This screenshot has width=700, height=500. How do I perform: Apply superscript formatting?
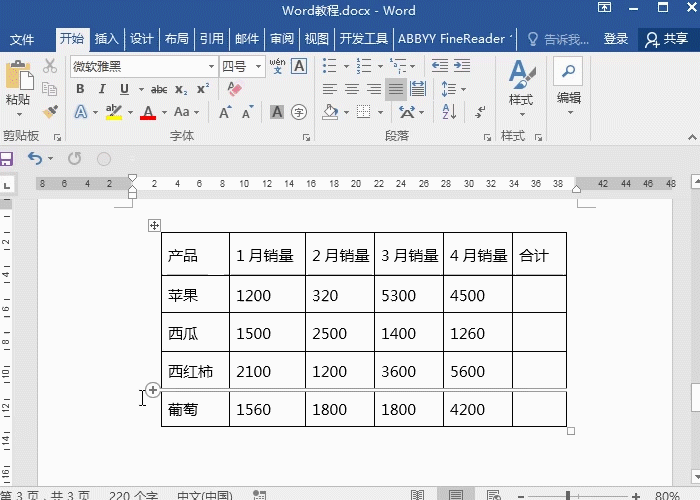(x=203, y=89)
